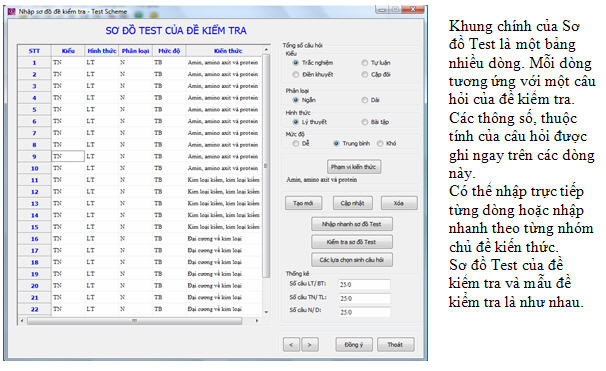Click the TN cell in row 20
This screenshot has width=606, height=371.
pos(68,285)
